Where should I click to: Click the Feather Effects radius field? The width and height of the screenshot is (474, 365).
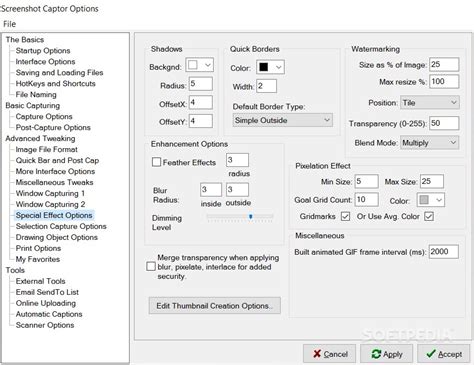pos(237,160)
